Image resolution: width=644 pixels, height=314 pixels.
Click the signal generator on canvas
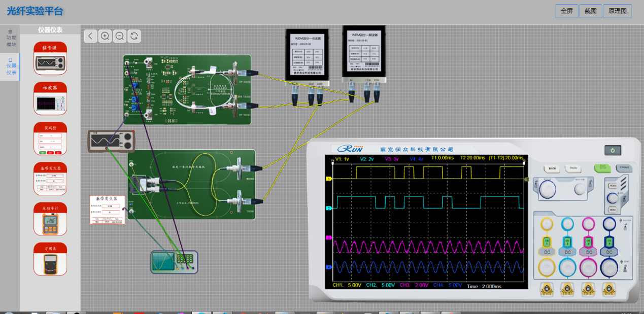(111, 141)
